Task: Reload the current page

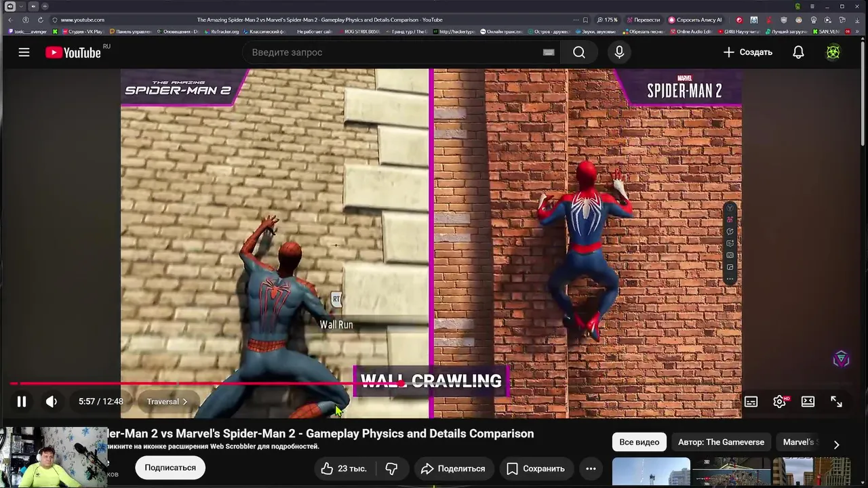Action: point(40,20)
